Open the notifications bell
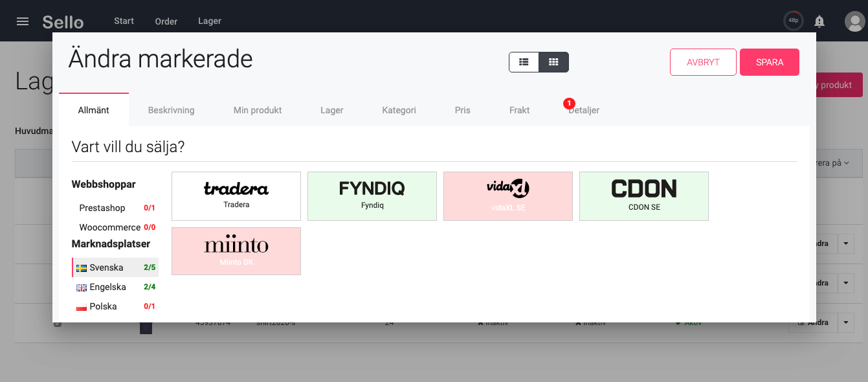868x382 pixels. [819, 21]
